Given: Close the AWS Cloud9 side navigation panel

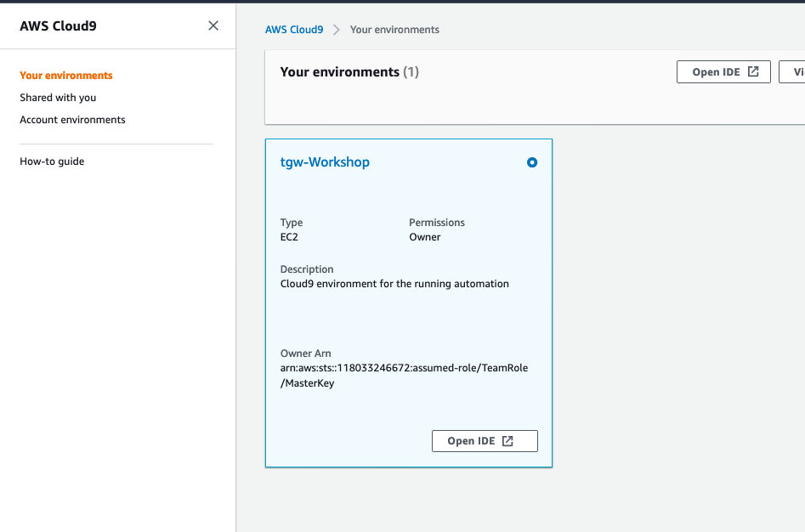Looking at the screenshot, I should (213, 25).
